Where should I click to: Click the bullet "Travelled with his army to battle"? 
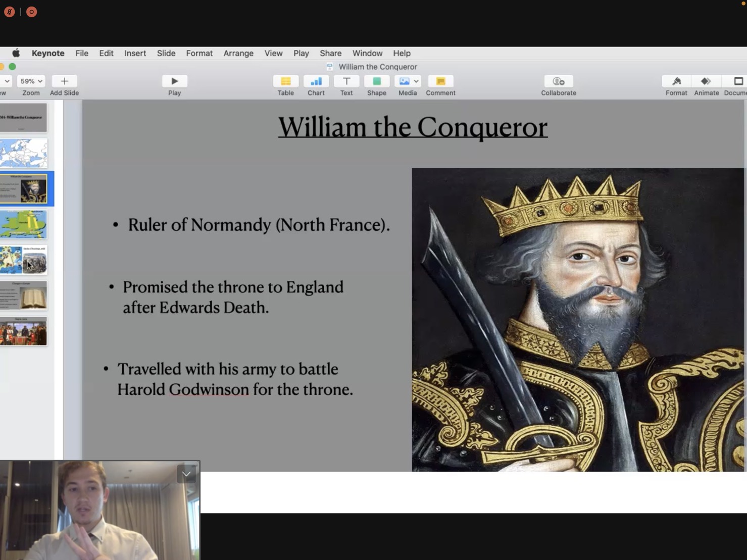click(228, 369)
